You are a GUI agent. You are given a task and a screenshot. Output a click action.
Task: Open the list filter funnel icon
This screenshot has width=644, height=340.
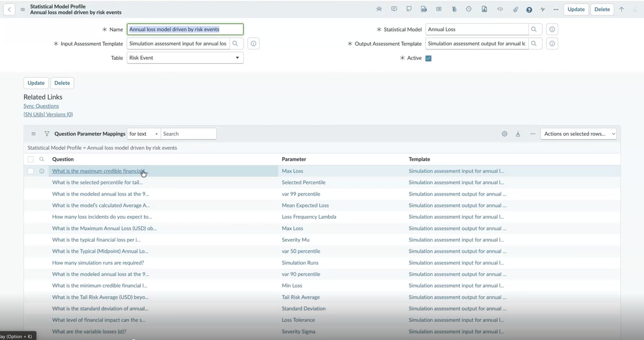coord(47,134)
